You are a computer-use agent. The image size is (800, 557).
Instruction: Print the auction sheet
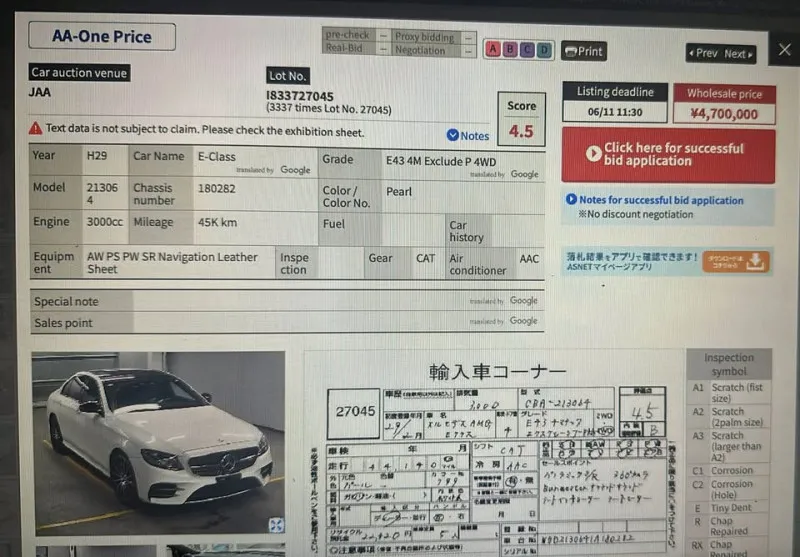tap(584, 52)
